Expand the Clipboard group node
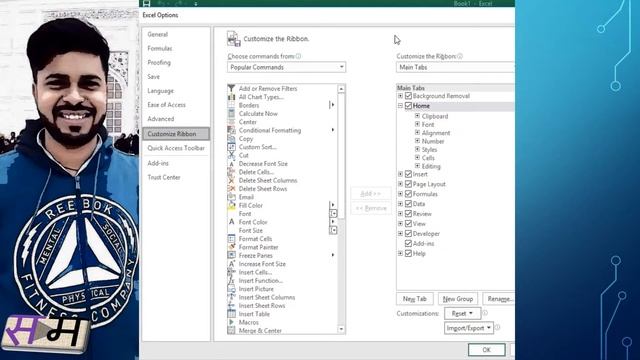 coord(417,116)
